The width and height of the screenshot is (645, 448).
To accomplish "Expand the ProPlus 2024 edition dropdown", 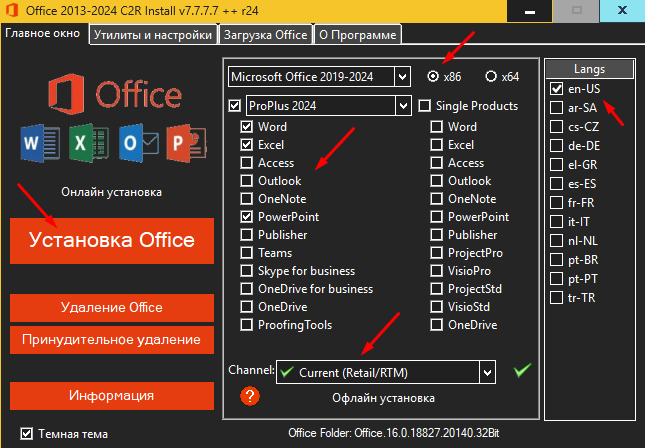I will [403, 106].
